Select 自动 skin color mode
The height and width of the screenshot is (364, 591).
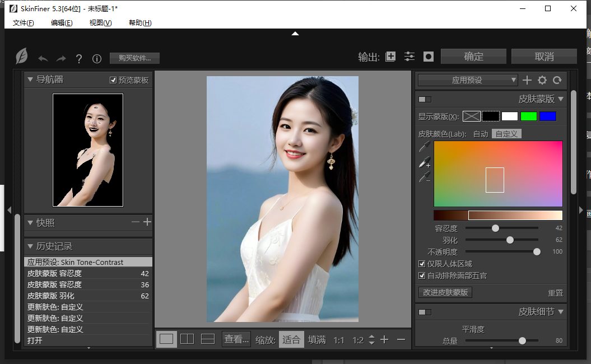coord(481,134)
